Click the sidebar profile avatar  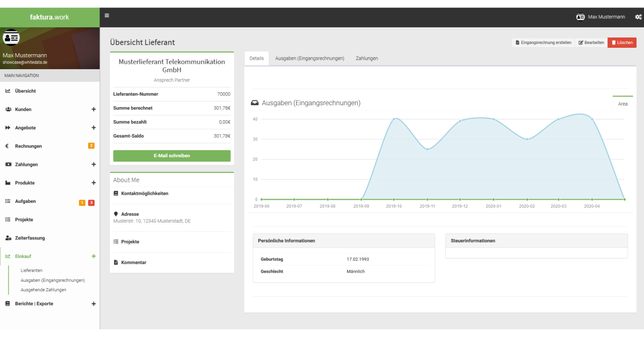coord(11,38)
